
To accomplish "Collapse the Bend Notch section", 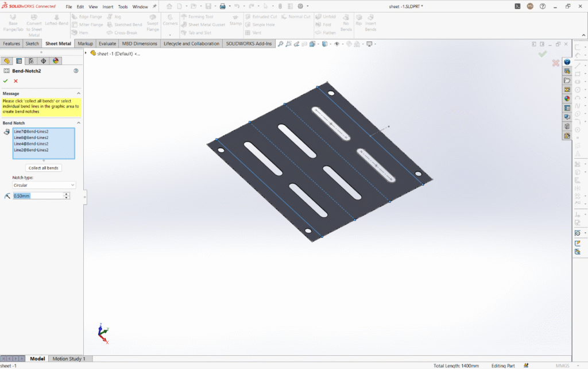I will (x=78, y=123).
